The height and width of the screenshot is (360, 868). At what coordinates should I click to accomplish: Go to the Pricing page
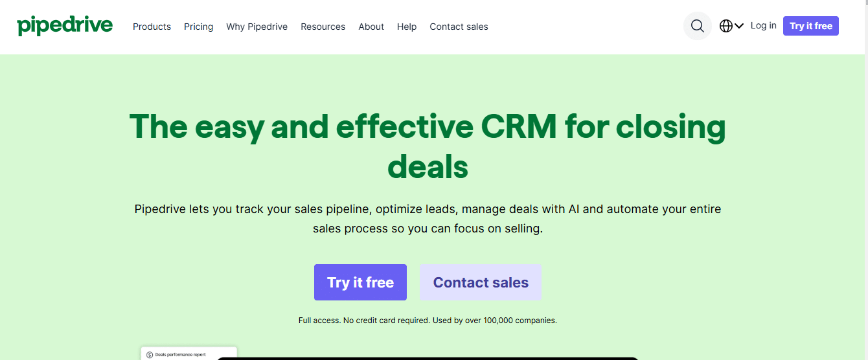(x=198, y=27)
